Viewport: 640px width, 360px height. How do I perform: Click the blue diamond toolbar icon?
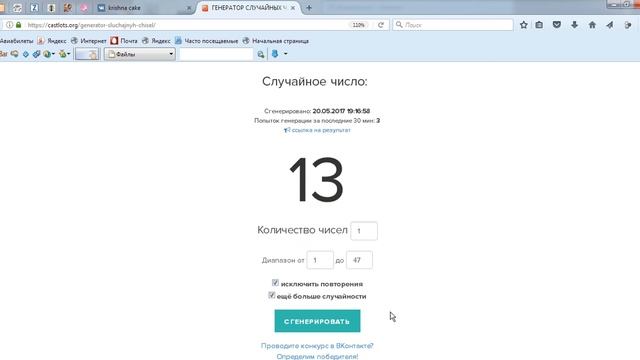(26, 54)
